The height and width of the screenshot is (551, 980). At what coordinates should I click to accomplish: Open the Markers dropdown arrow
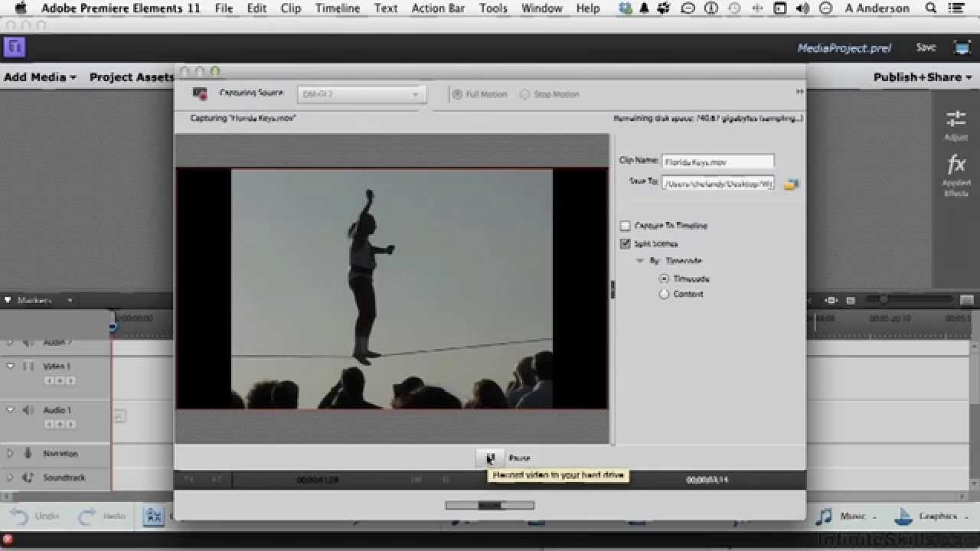point(70,300)
